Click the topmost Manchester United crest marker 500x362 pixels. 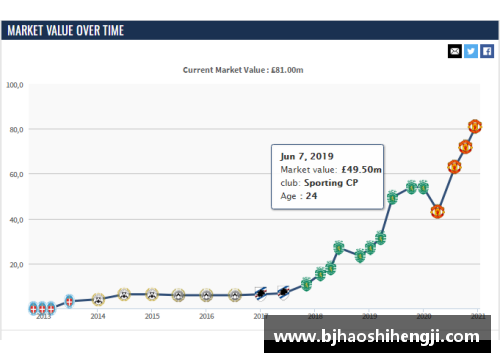(x=475, y=127)
